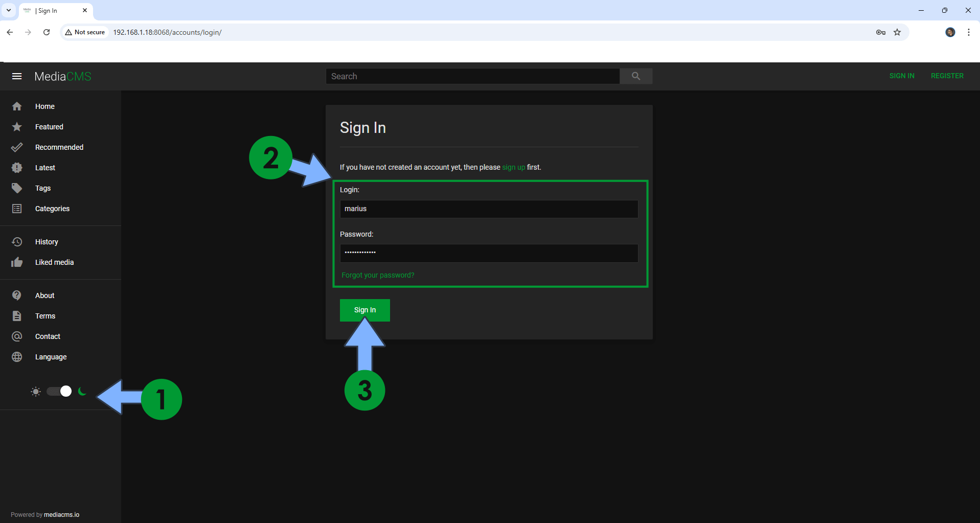
Task: Click REGISTER in the top header
Action: 947,76
